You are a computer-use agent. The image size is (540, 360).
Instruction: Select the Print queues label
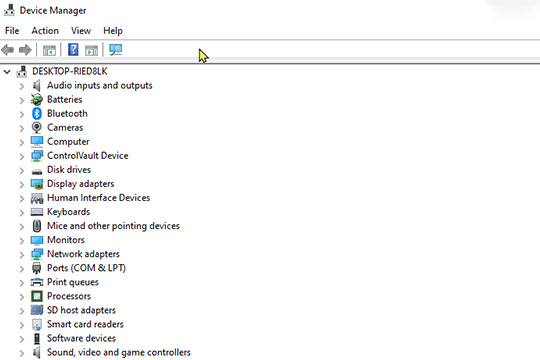tap(73, 282)
